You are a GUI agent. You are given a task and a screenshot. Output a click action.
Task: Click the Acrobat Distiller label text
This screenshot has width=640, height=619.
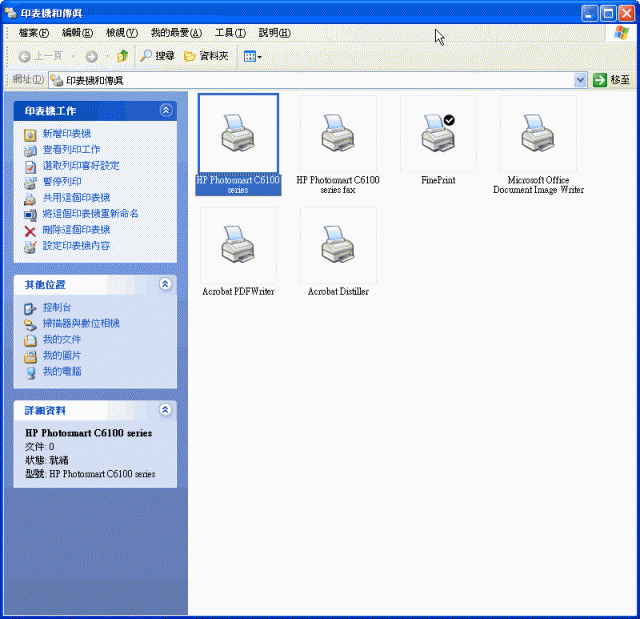coord(338,291)
